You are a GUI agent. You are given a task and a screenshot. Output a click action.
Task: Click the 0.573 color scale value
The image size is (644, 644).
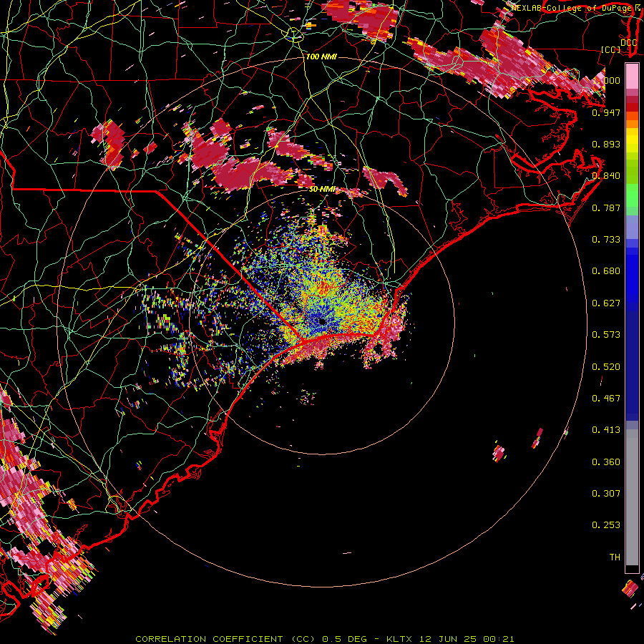click(606, 334)
